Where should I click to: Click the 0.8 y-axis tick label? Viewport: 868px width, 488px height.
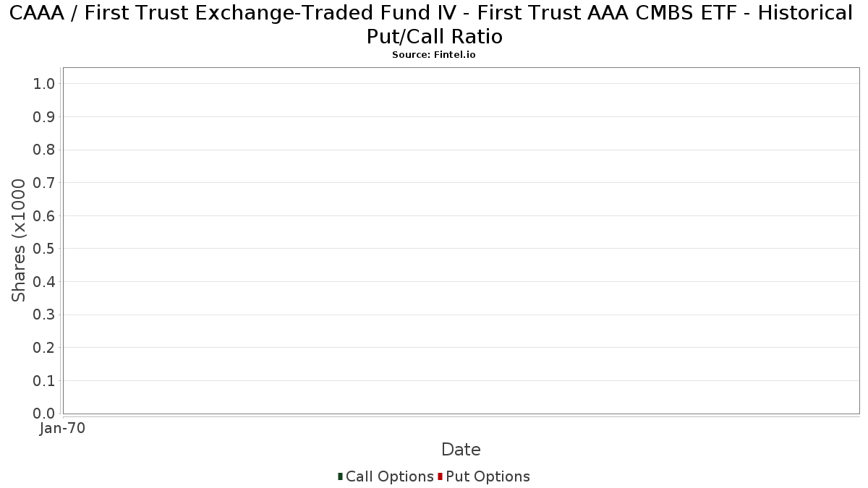[44, 150]
